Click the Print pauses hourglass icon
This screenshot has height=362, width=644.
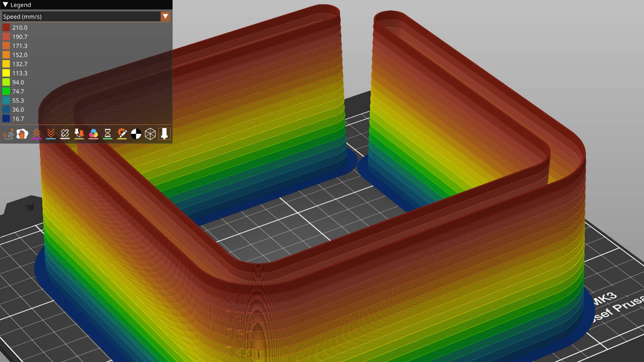[108, 134]
